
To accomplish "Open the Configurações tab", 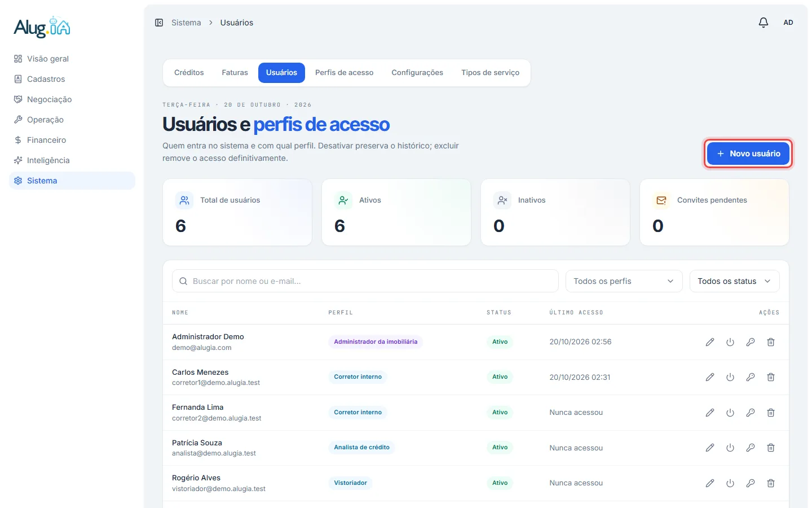I will 417,73.
